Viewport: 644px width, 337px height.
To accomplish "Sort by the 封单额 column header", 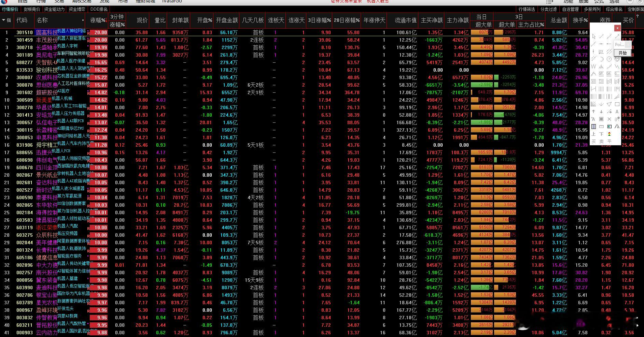I will tap(180, 20).
